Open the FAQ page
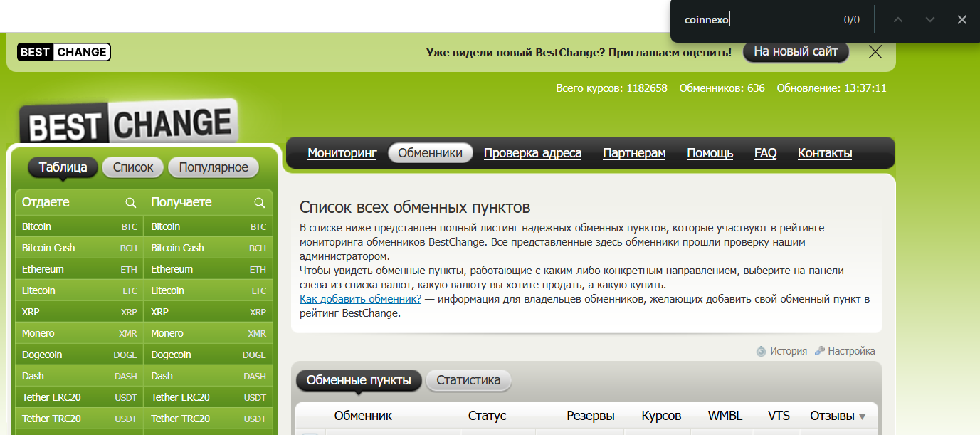 765,153
